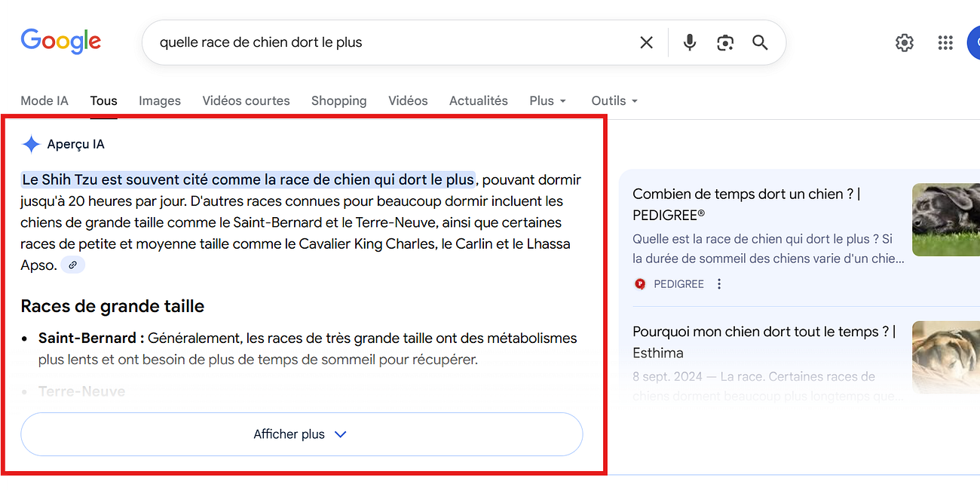
Task: Expand overview with Afficher plus
Action: 302,434
